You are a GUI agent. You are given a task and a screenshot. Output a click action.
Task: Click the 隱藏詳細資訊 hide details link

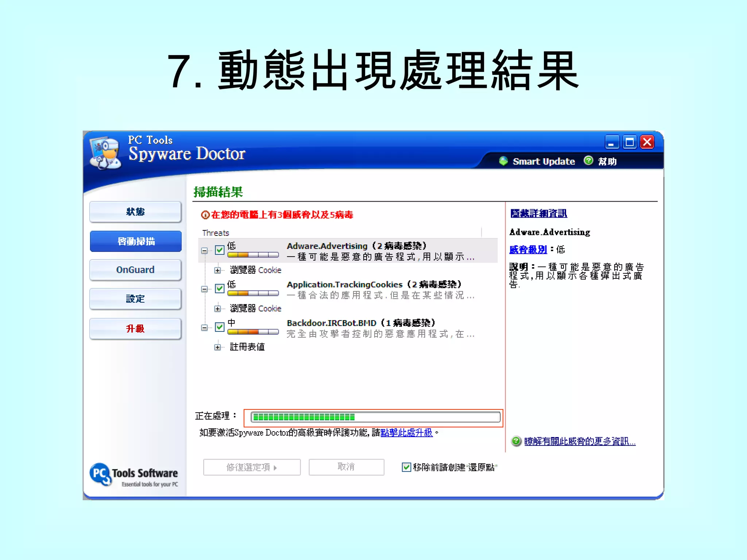pos(538,213)
